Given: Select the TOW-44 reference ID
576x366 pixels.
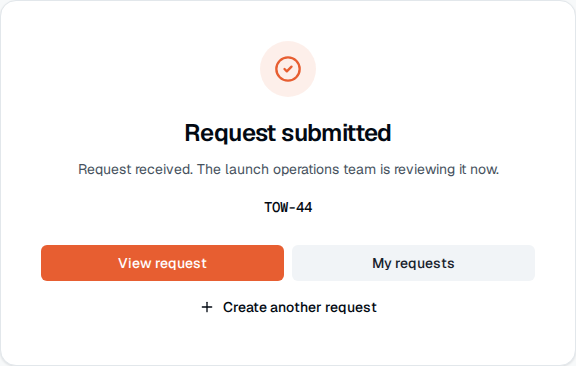Looking at the screenshot, I should pos(288,208).
